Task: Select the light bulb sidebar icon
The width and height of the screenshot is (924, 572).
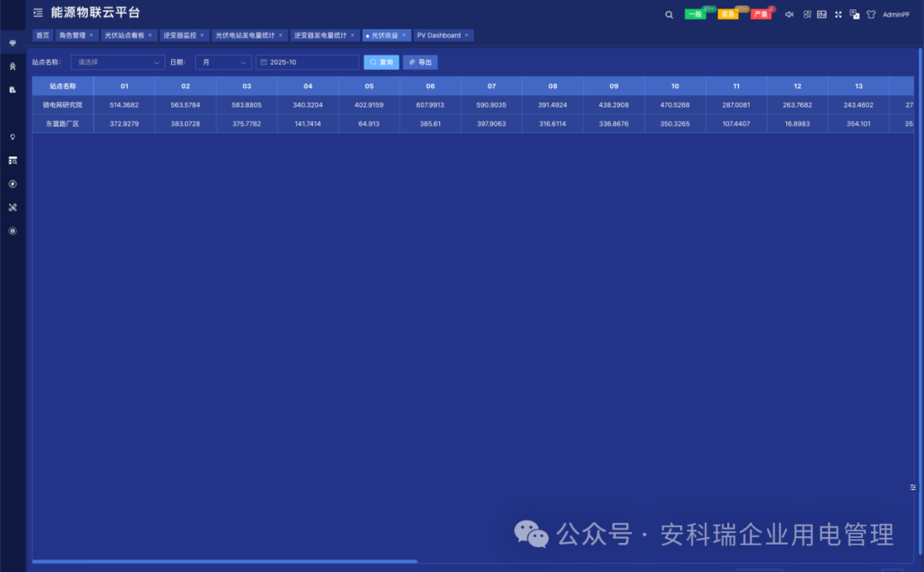Action: [12, 137]
